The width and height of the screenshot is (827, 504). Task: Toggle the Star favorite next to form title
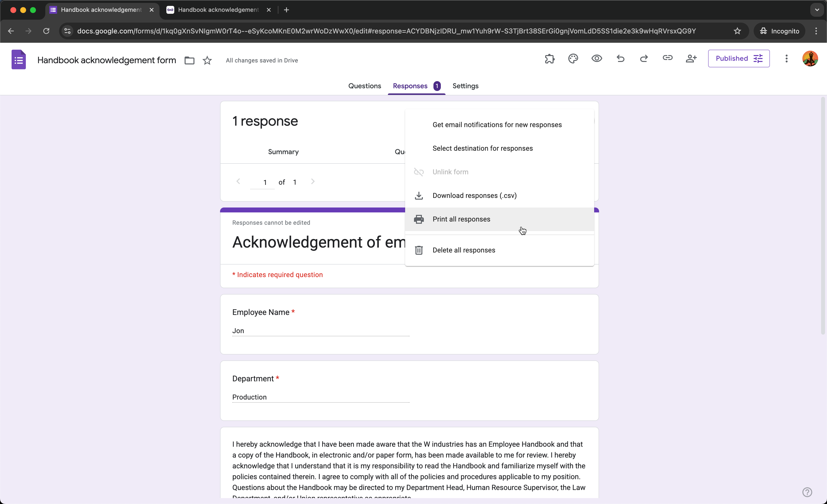click(x=207, y=60)
